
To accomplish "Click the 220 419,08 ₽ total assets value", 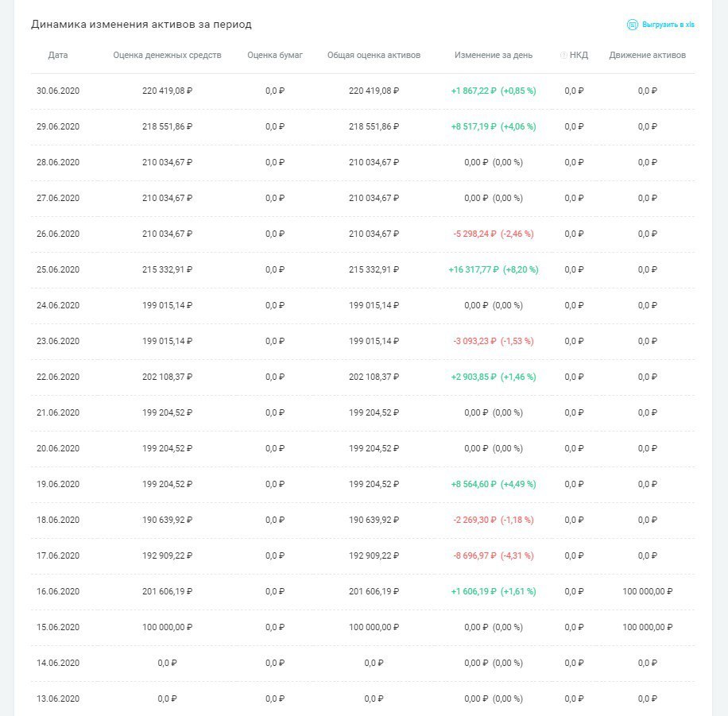I will [x=374, y=91].
